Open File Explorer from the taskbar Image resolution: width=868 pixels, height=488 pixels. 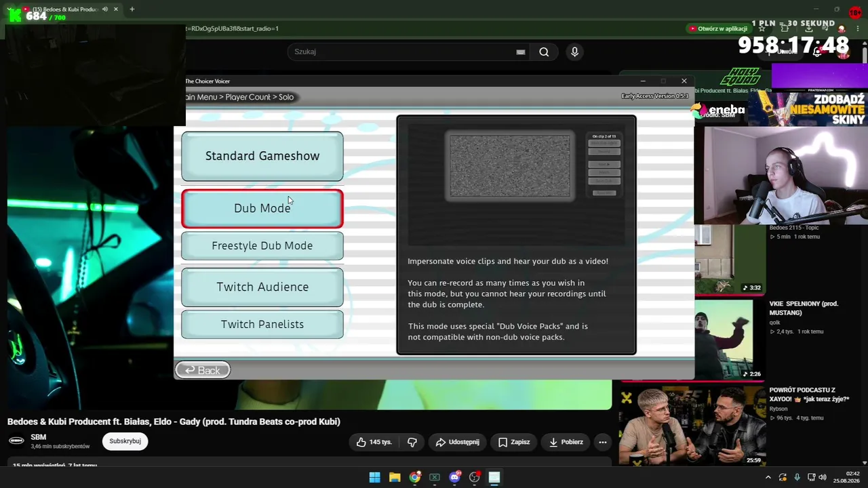point(395,477)
